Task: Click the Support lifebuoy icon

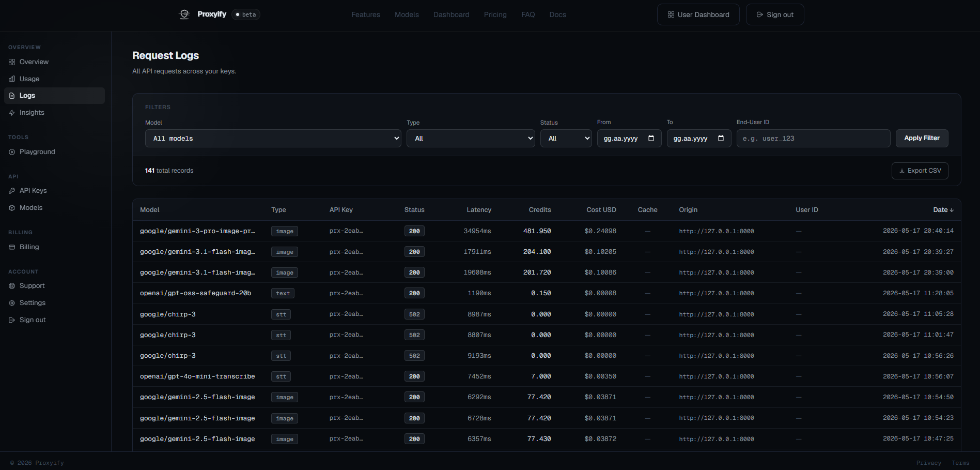Action: 12,286
